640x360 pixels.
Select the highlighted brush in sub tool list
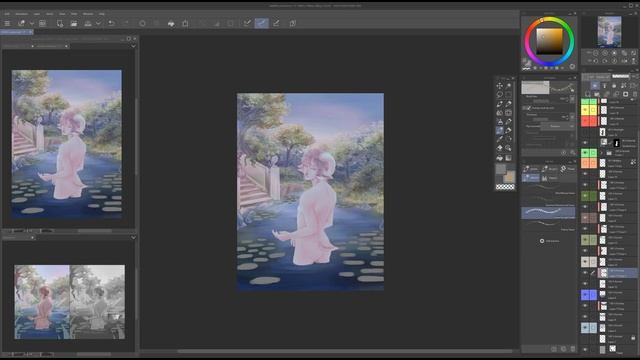548,212
